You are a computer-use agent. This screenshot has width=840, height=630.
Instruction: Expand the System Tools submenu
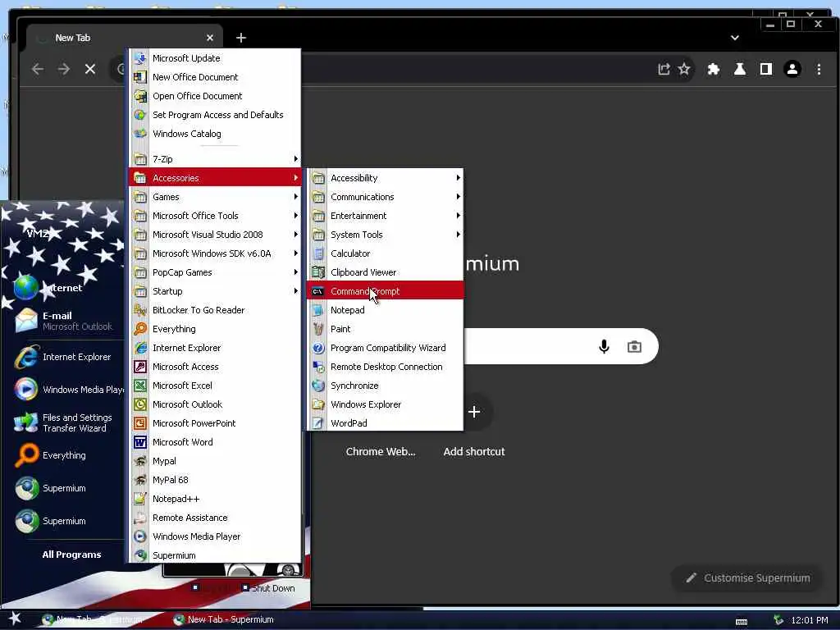click(x=385, y=234)
